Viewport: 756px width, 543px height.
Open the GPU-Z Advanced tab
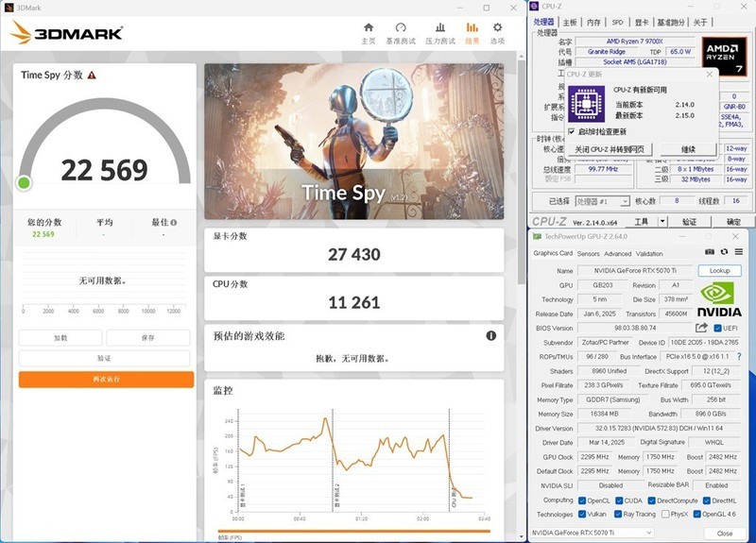[x=618, y=253]
